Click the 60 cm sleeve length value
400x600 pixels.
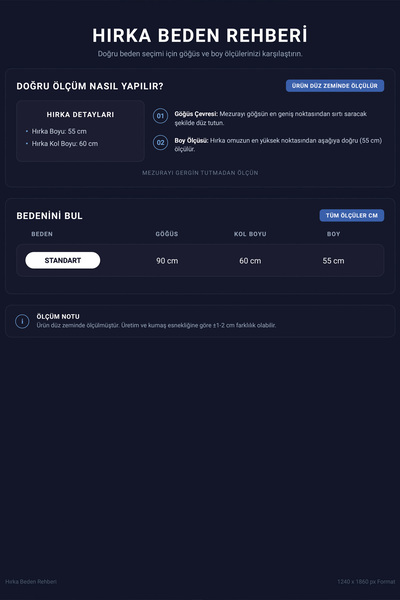[x=250, y=261]
